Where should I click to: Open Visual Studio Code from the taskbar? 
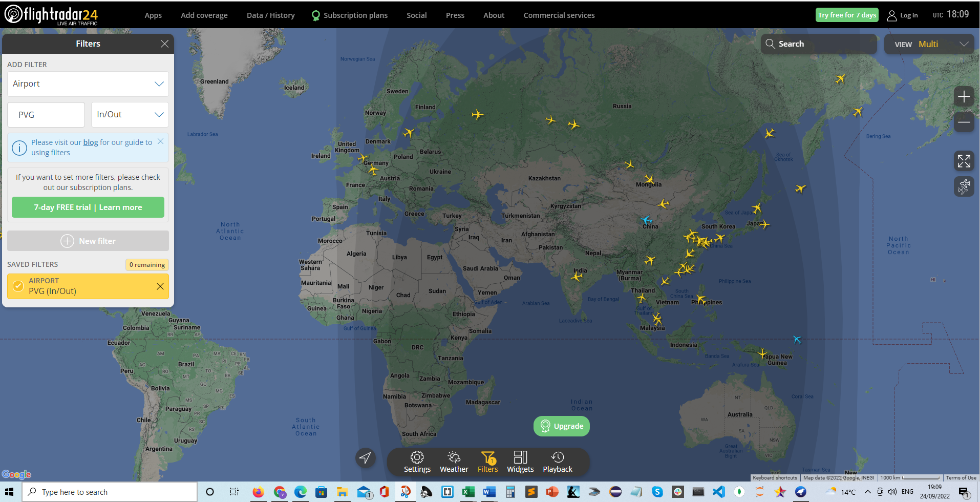coord(718,492)
